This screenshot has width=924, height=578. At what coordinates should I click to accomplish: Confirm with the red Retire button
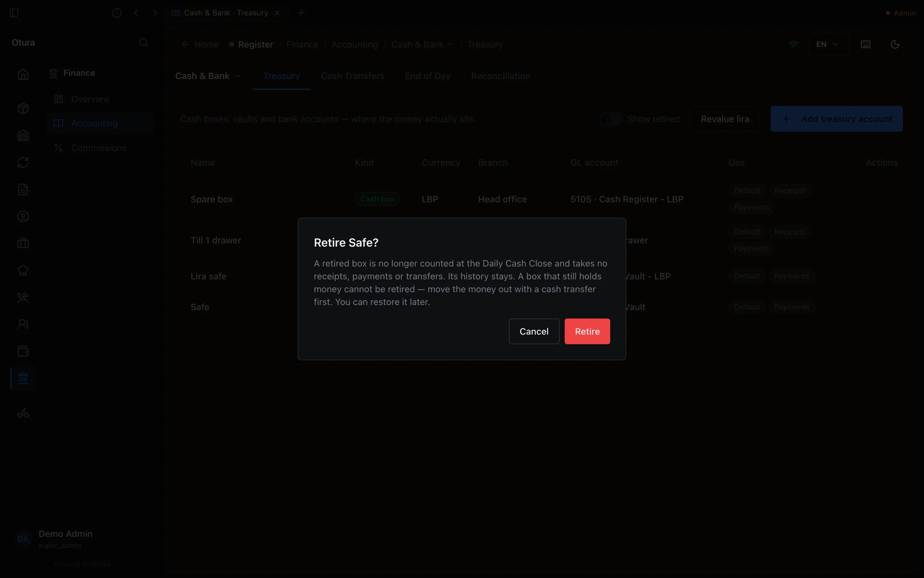click(x=587, y=331)
